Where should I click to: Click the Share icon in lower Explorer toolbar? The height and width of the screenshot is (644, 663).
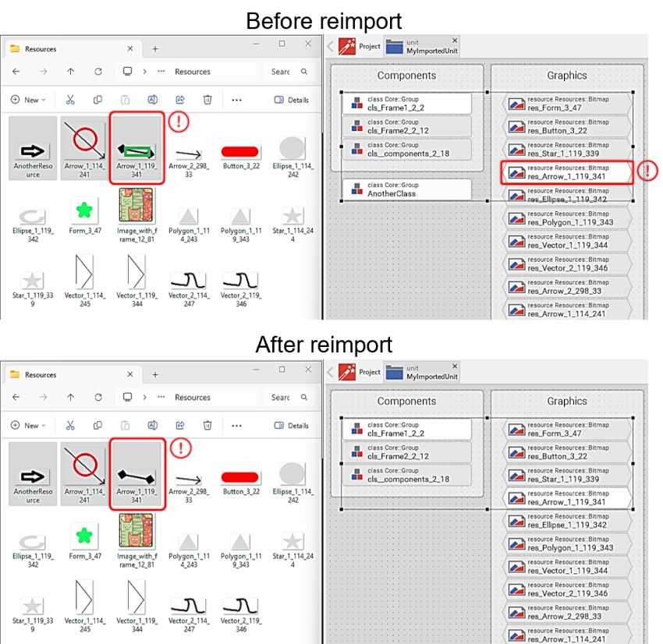180,426
